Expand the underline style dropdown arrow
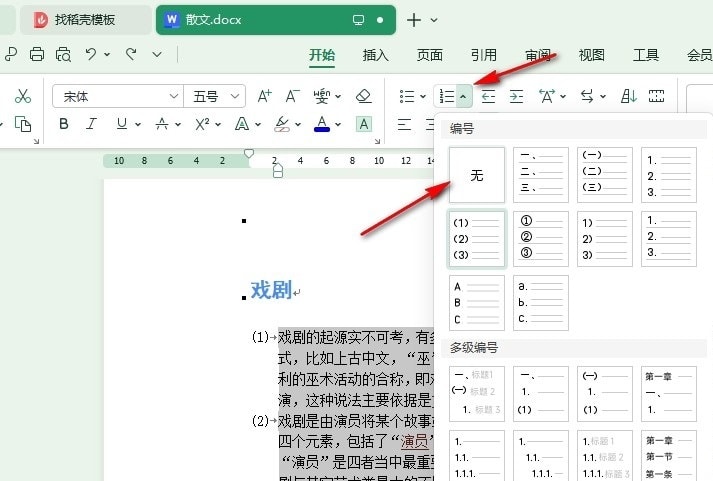 point(138,124)
